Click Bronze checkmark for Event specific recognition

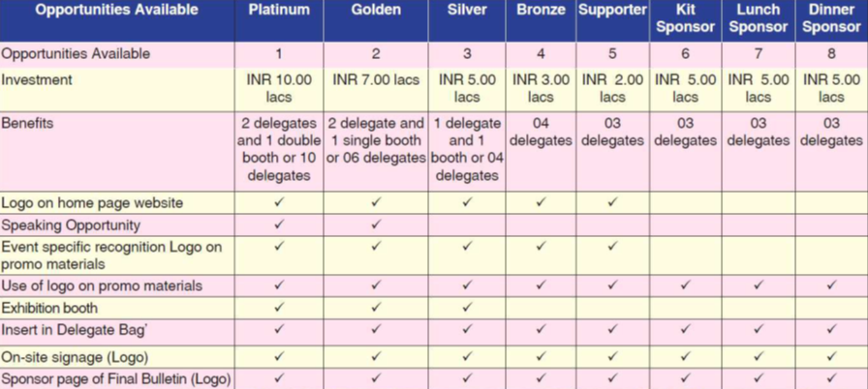click(x=541, y=247)
